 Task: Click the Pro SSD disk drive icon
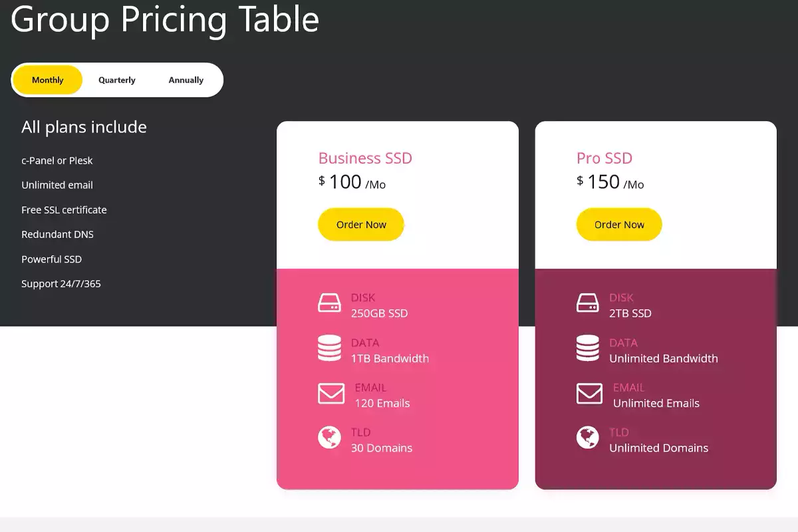click(x=587, y=303)
